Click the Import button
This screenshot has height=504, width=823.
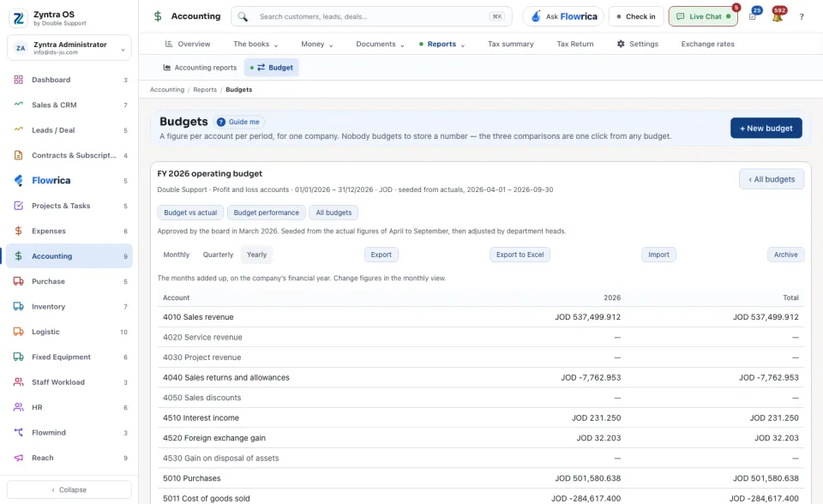pyautogui.click(x=658, y=255)
